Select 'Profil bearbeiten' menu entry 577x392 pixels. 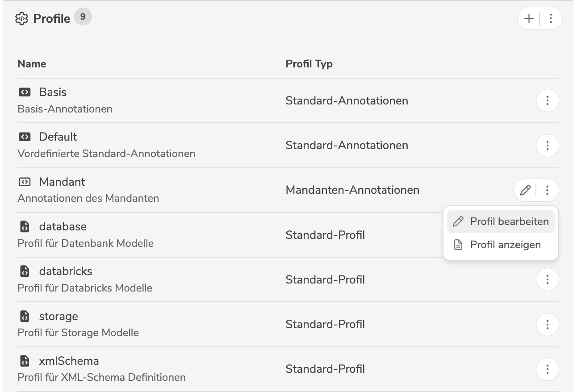(x=501, y=221)
